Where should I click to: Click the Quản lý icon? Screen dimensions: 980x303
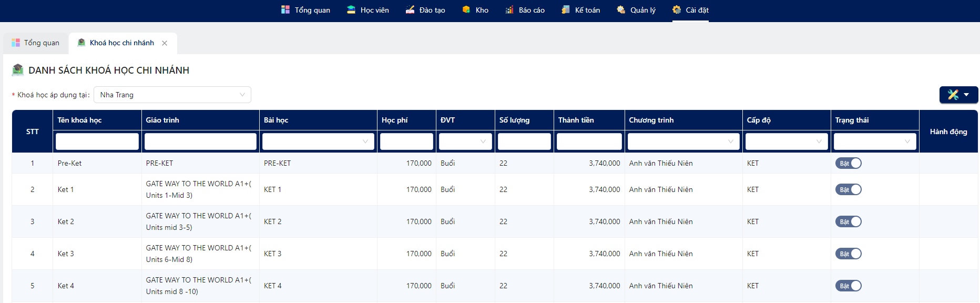621,9
